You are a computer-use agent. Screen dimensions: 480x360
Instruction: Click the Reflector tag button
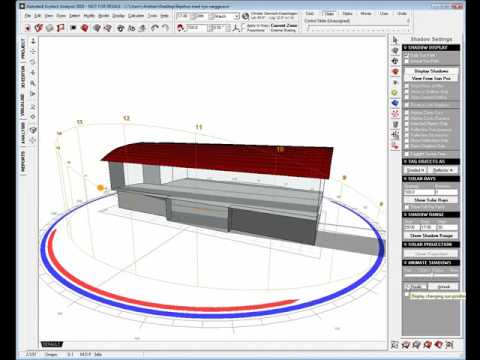point(443,170)
